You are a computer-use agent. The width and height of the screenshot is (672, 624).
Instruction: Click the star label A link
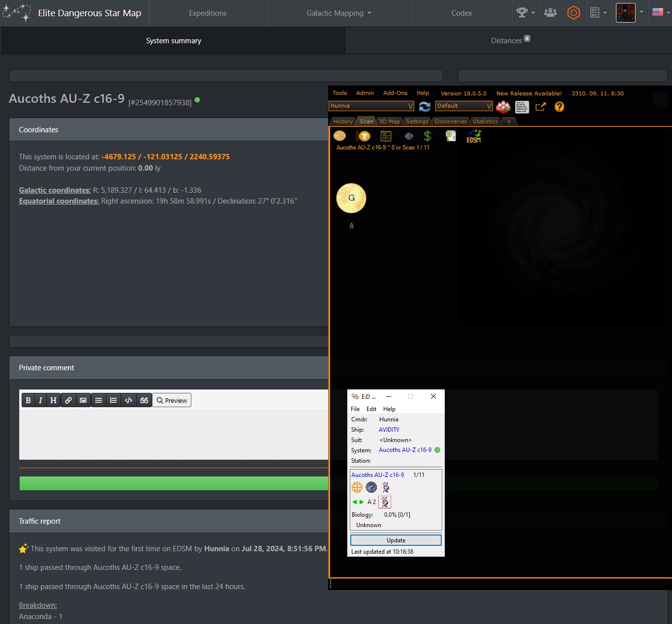[351, 225]
